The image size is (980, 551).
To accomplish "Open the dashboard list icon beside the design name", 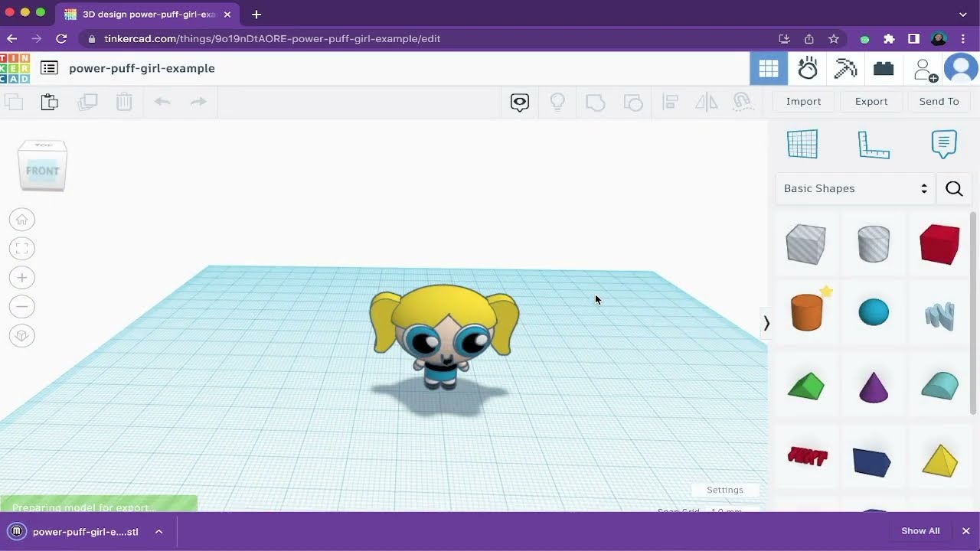I will pos(49,68).
